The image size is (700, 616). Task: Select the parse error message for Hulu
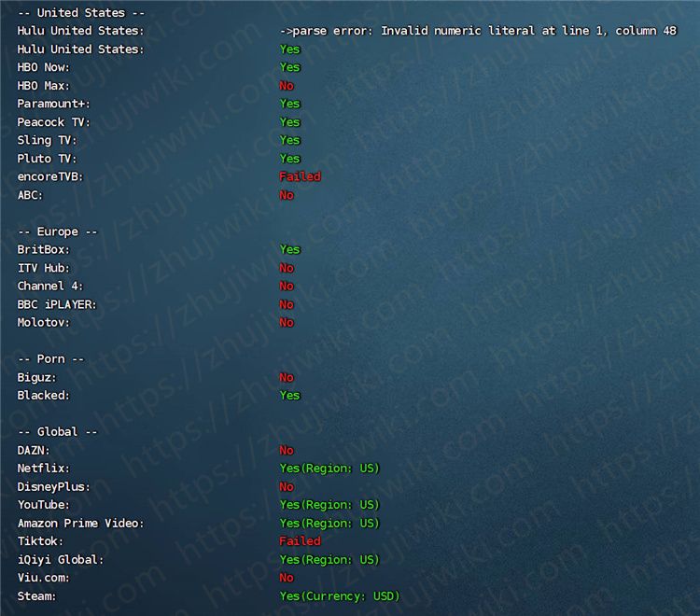pyautogui.click(x=478, y=31)
